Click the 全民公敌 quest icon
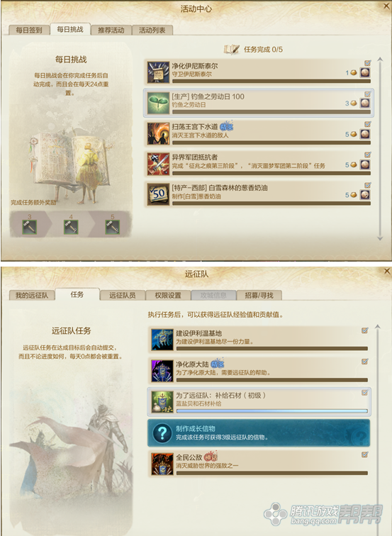The image size is (392, 536). (162, 464)
